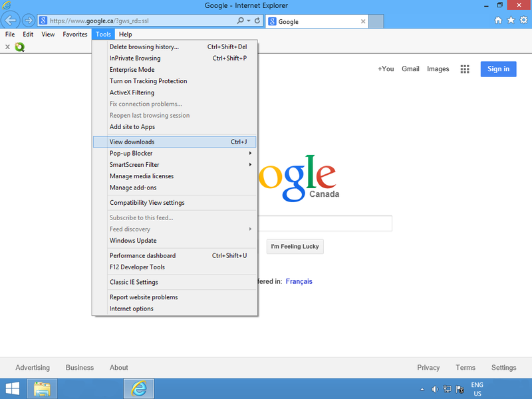Screen dimensions: 532x399
Task: Show hidden tray icons arrow
Action: tap(422, 389)
